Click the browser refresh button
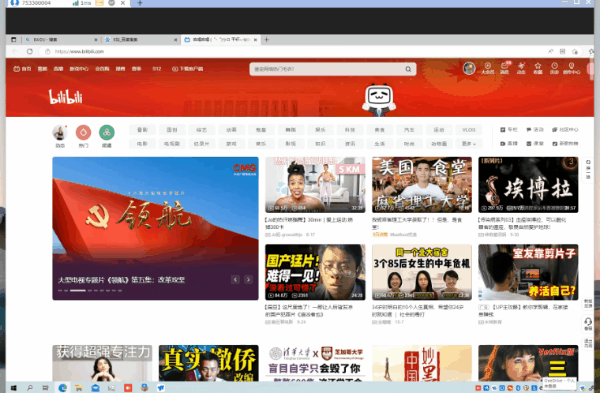This screenshot has width=600, height=393. click(29, 51)
